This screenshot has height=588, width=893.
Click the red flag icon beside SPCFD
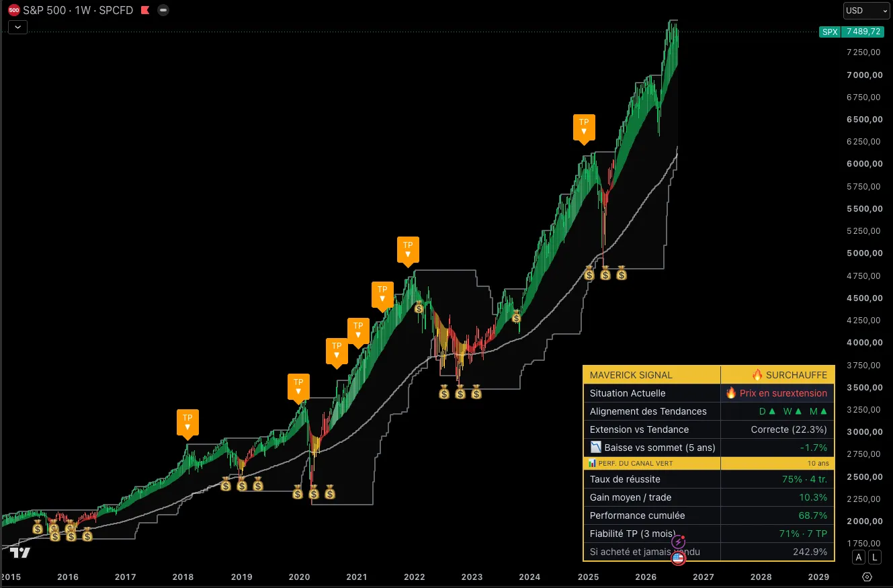pyautogui.click(x=145, y=10)
